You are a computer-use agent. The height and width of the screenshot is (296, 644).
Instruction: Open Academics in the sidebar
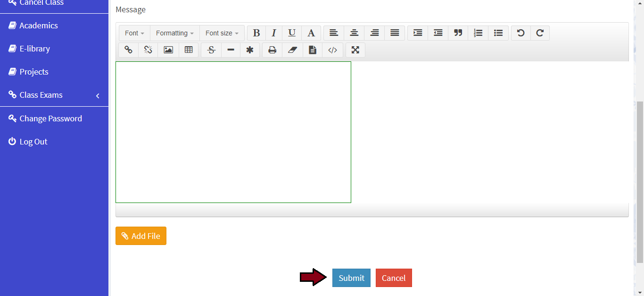tap(39, 25)
